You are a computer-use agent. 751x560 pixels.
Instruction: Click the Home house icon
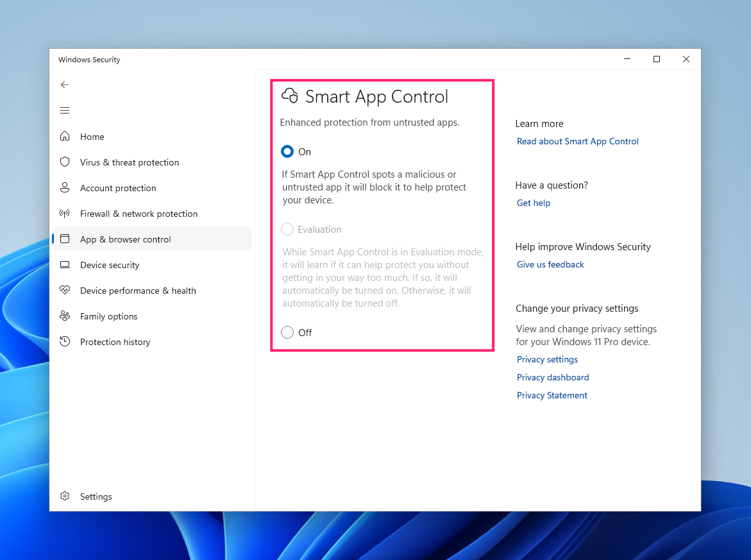pos(65,136)
